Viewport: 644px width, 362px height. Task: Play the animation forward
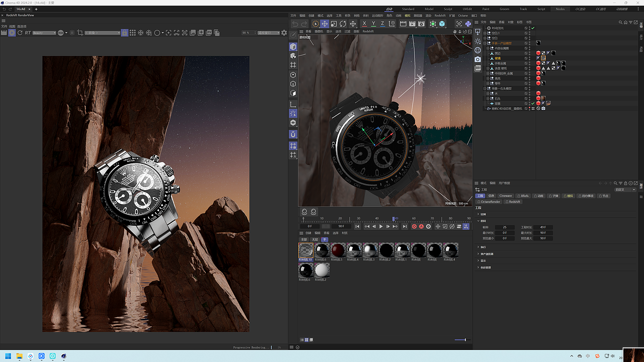pyautogui.click(x=381, y=227)
